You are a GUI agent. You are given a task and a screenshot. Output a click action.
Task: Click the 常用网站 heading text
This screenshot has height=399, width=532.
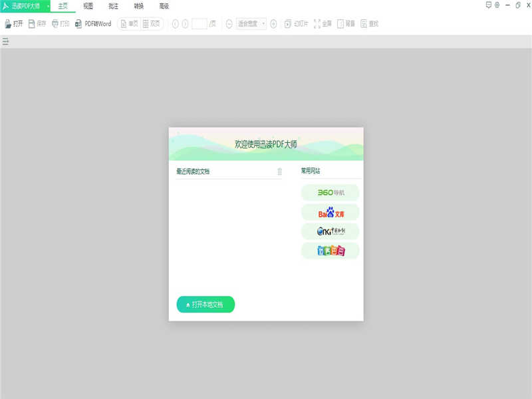311,171
